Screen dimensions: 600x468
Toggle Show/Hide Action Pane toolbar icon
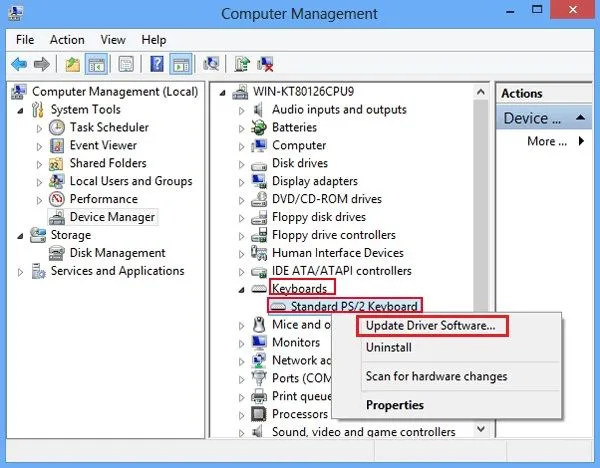[x=181, y=64]
